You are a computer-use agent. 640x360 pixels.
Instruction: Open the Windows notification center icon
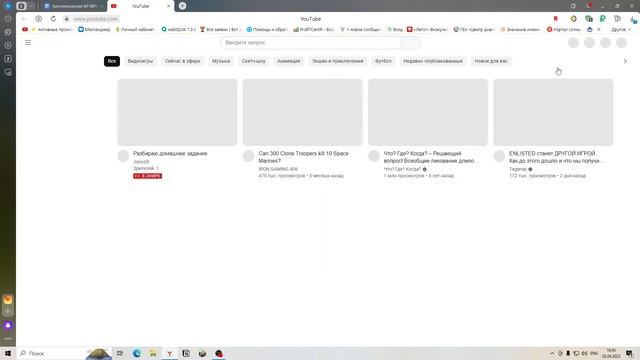[629, 353]
